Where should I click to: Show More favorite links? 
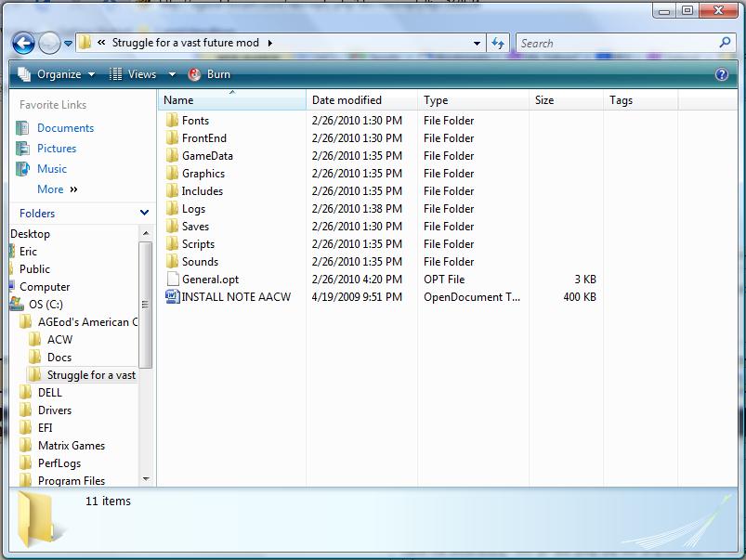pos(57,189)
